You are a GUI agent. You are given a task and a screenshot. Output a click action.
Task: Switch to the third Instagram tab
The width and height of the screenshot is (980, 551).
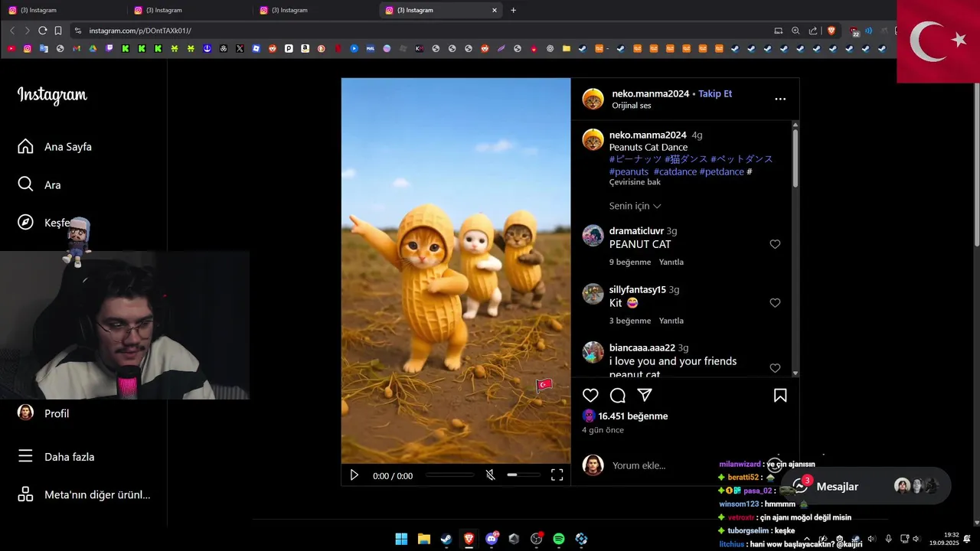click(314, 10)
